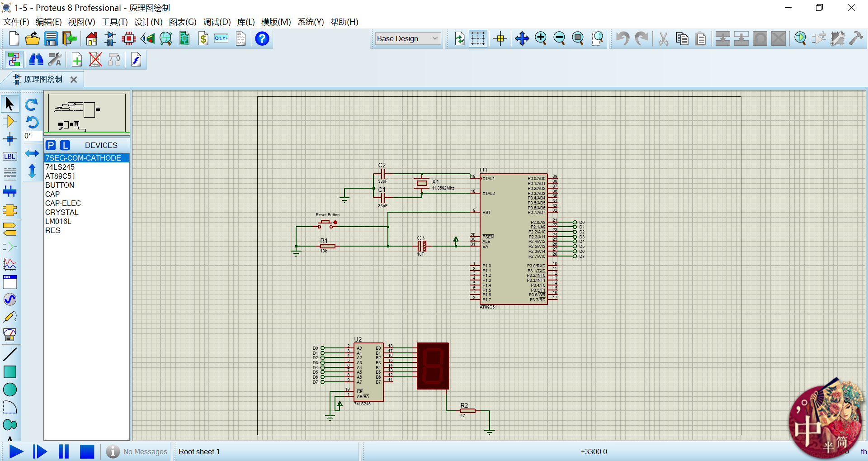Toggle X-mirror horizontal flip
This screenshot has height=461, width=868.
pyautogui.click(x=32, y=153)
